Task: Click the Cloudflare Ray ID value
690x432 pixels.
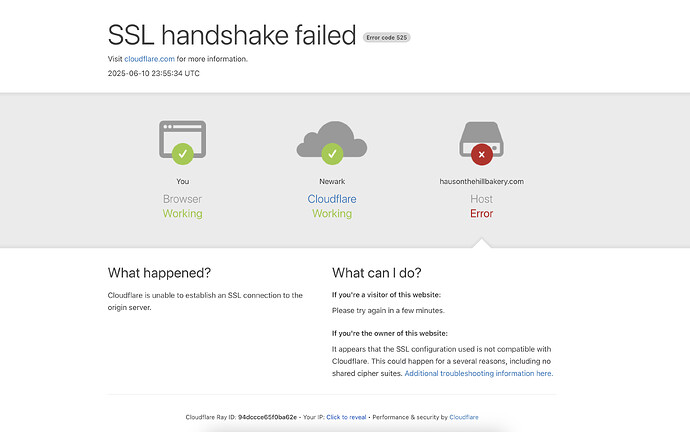Action: tap(268, 417)
